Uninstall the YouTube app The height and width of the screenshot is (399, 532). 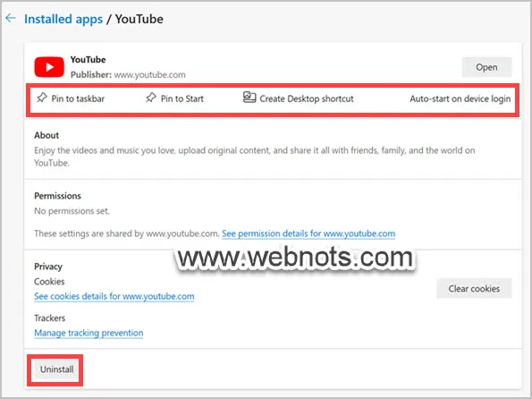click(56, 369)
